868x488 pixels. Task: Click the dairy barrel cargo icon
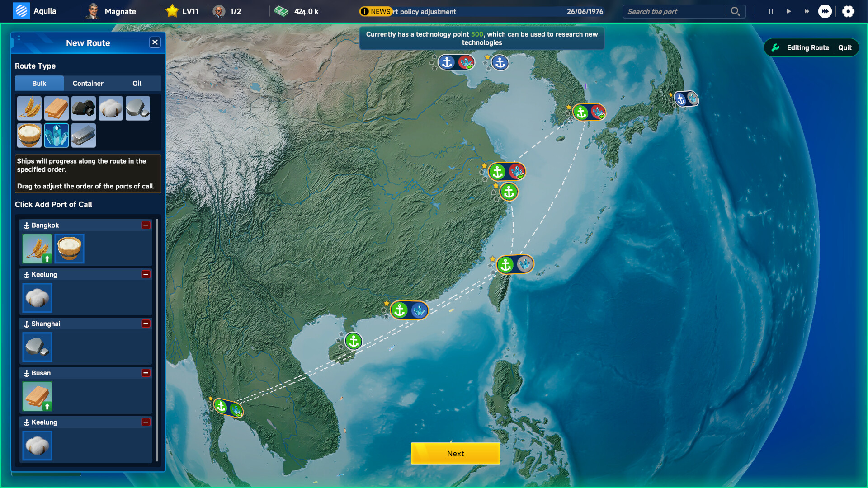coord(28,135)
